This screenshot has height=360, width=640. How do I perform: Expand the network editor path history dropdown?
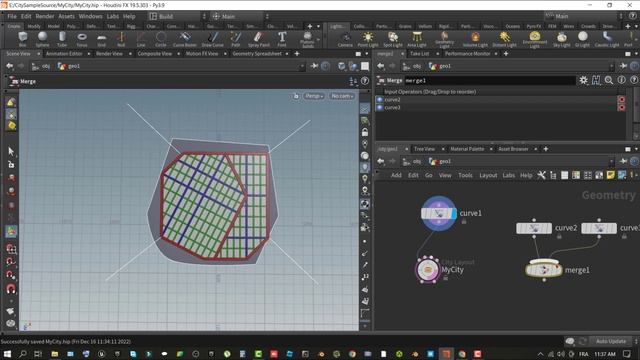click(611, 161)
